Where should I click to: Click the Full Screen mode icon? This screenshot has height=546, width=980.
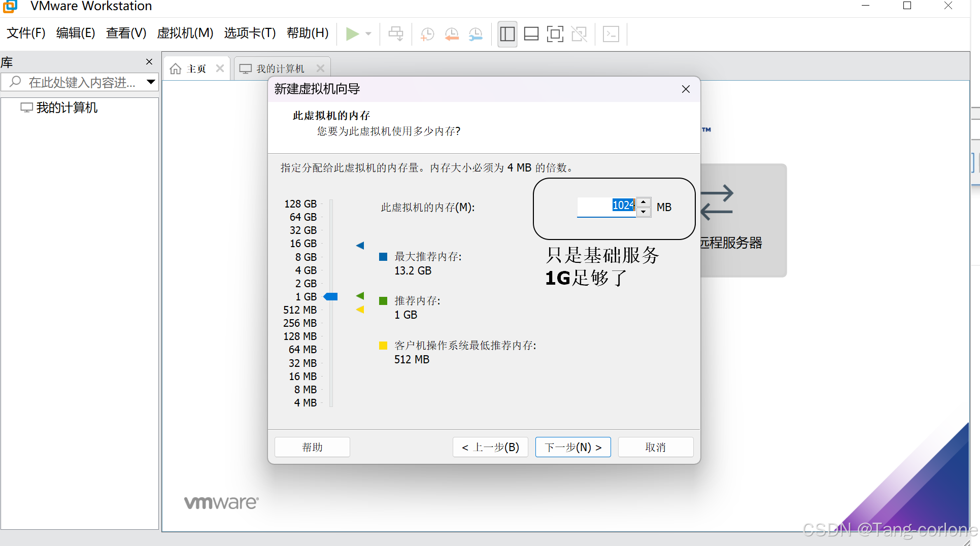555,34
